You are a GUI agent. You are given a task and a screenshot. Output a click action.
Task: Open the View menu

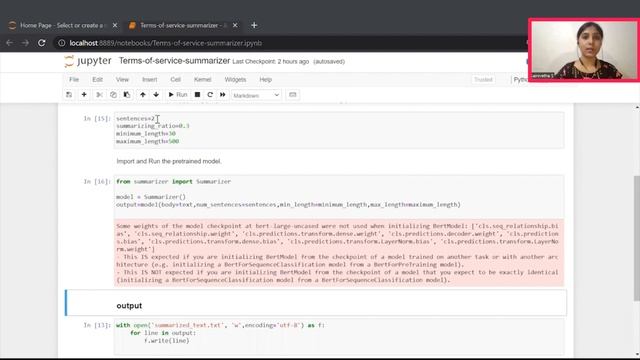122,80
